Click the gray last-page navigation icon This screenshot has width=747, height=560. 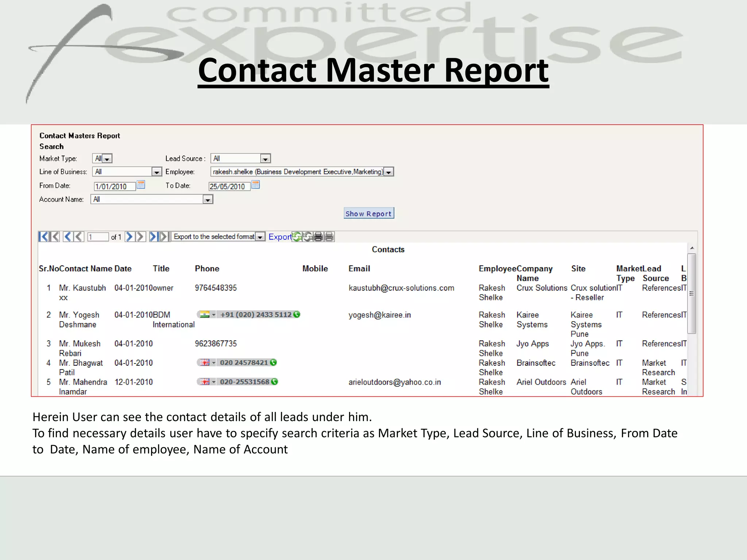point(165,237)
